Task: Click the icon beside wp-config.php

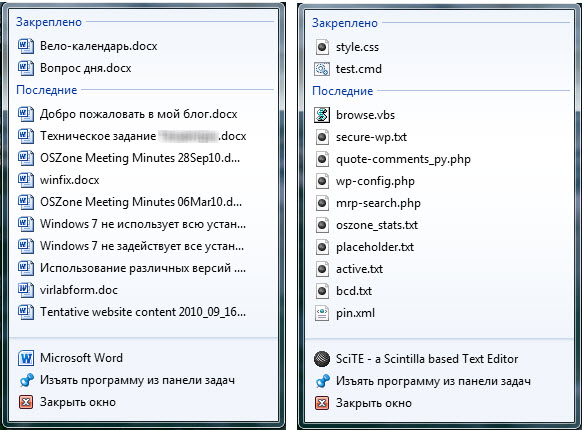Action: (x=322, y=181)
